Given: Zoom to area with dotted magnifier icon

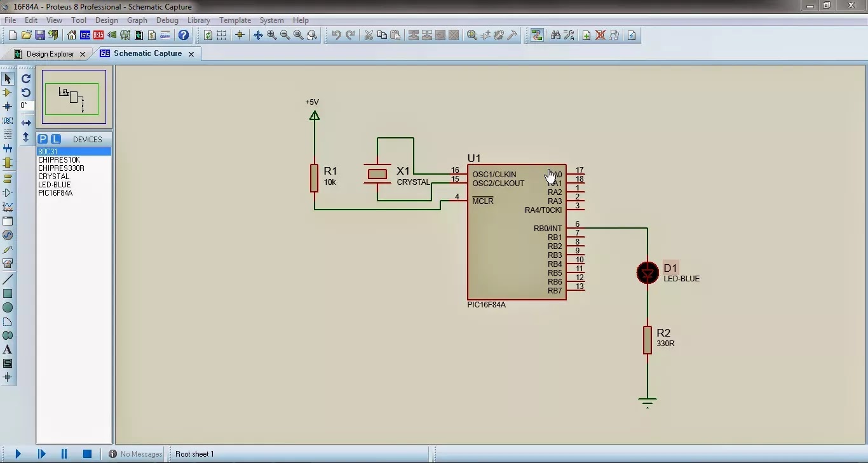Looking at the screenshot, I should [312, 35].
